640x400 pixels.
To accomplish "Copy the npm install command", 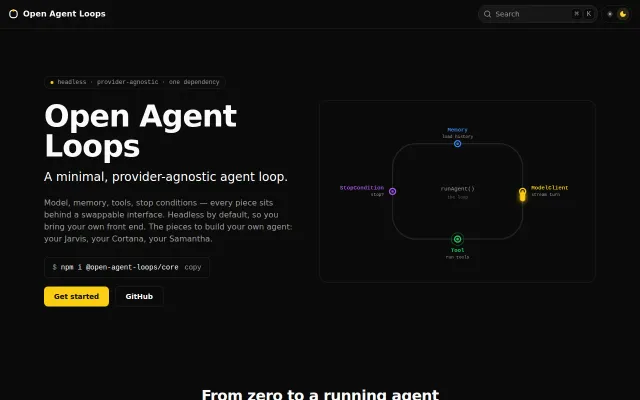I will (x=193, y=267).
